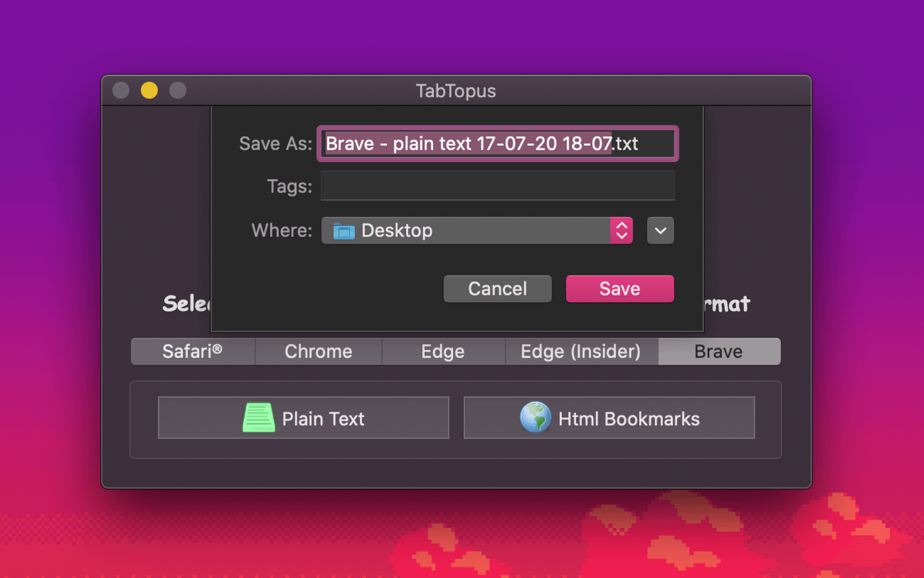Switch to the Safari tab

[x=193, y=352]
